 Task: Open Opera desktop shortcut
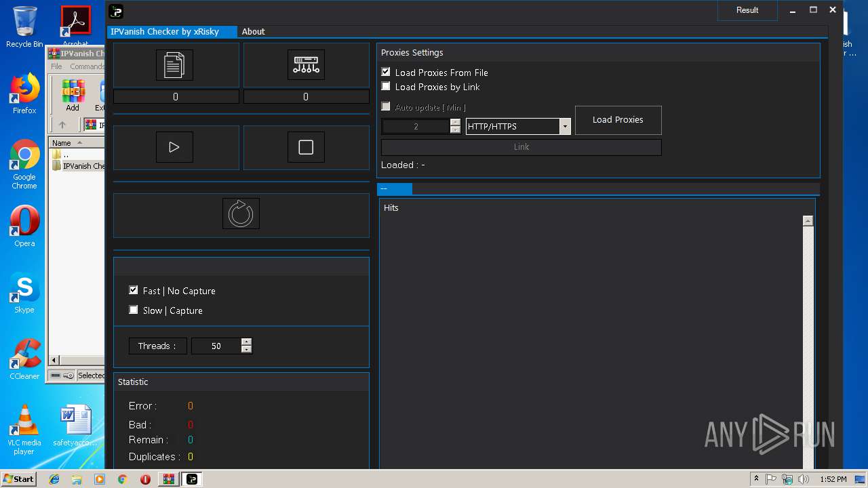click(x=24, y=226)
